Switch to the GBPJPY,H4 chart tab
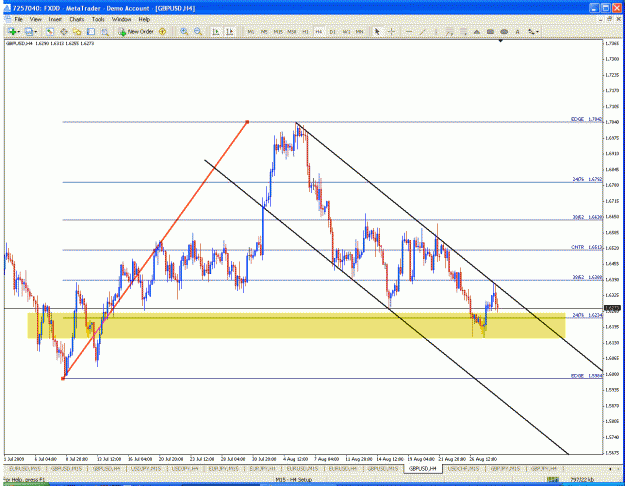The height and width of the screenshot is (486, 625). 544,469
